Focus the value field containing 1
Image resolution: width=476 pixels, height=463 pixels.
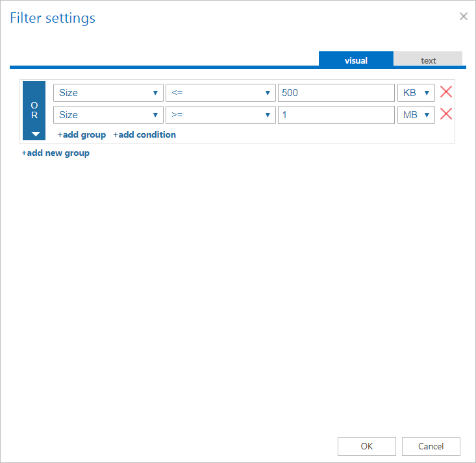tap(336, 115)
